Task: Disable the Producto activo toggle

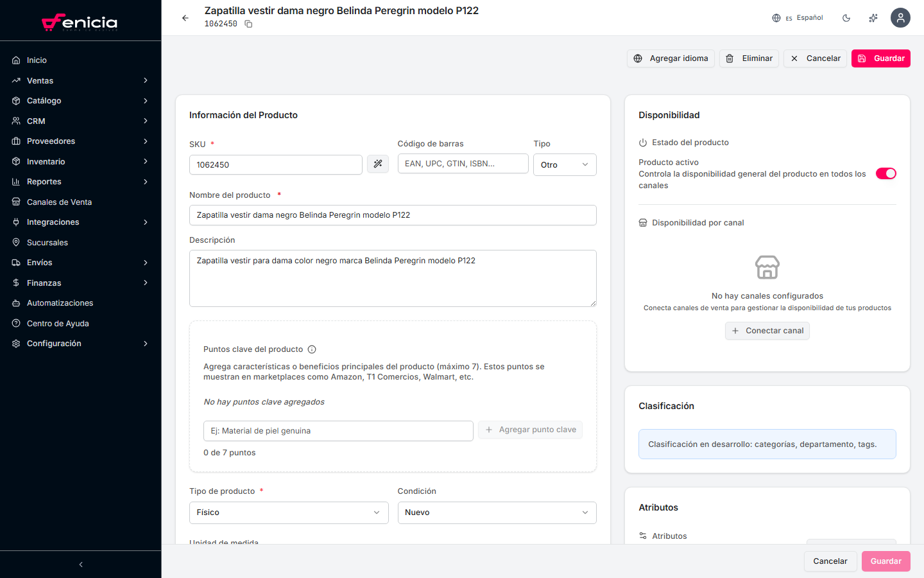Action: tap(886, 173)
